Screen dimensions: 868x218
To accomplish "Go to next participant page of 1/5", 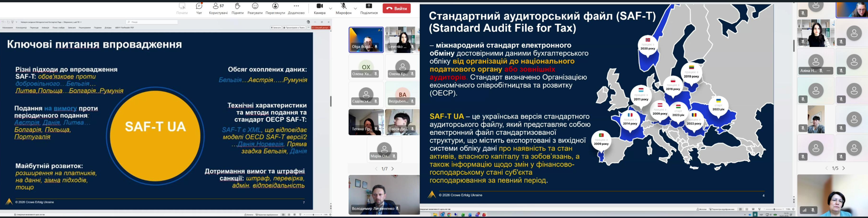I will coord(844,168).
